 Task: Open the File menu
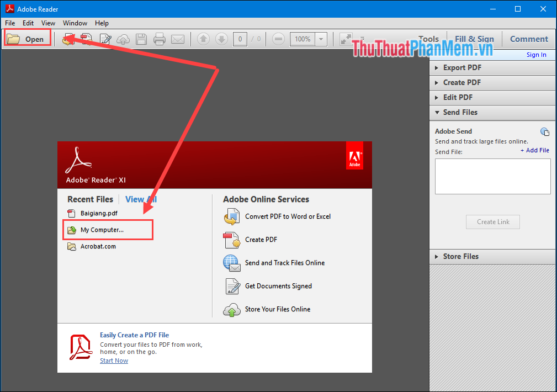(x=9, y=23)
